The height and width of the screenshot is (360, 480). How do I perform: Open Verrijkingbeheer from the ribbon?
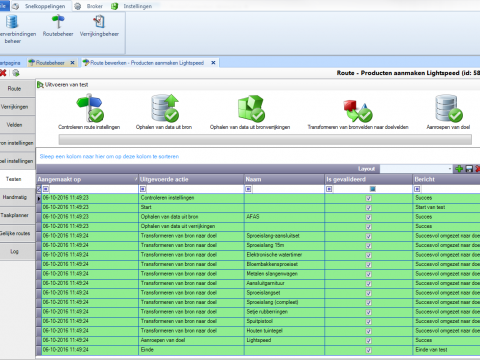click(99, 26)
